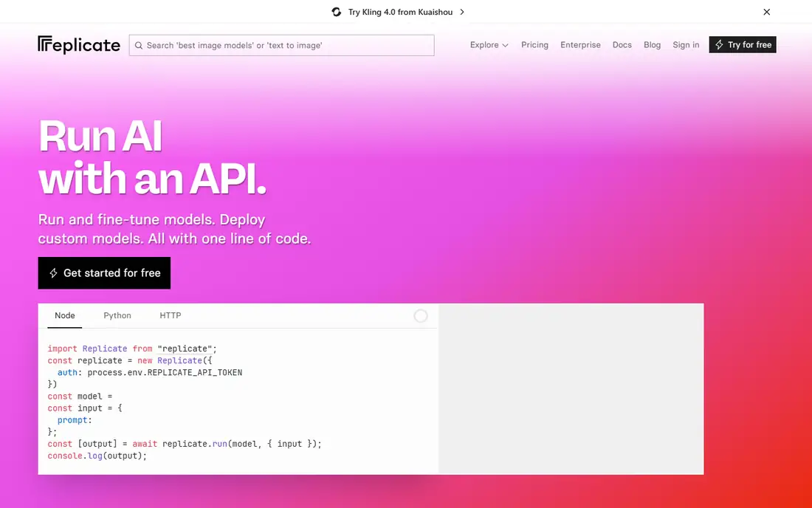Switch to the HTTP code tab
The height and width of the screenshot is (508, 812).
(x=171, y=315)
